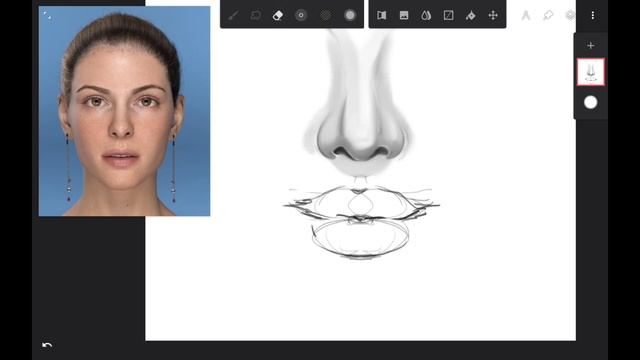Toggle the pin toolbar icon
The image size is (640, 360).
(x=548, y=16)
